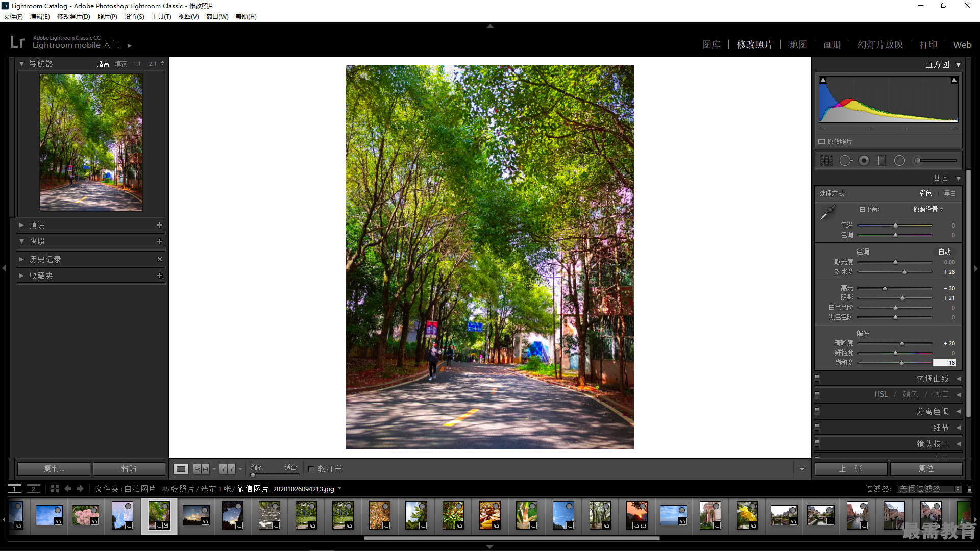Viewport: 980px width, 551px height.
Task: Go back with the left arrow
Action: pos(67,489)
